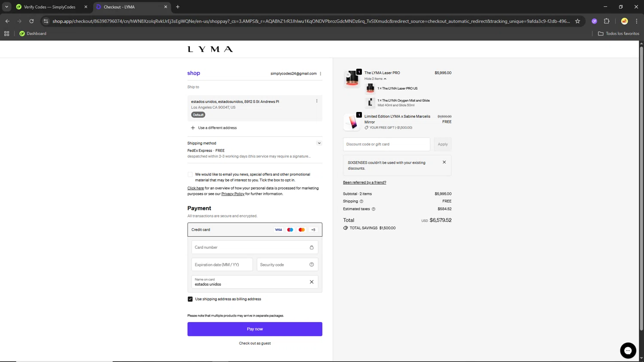Open the tab search dropdown arrow

click(6, 7)
